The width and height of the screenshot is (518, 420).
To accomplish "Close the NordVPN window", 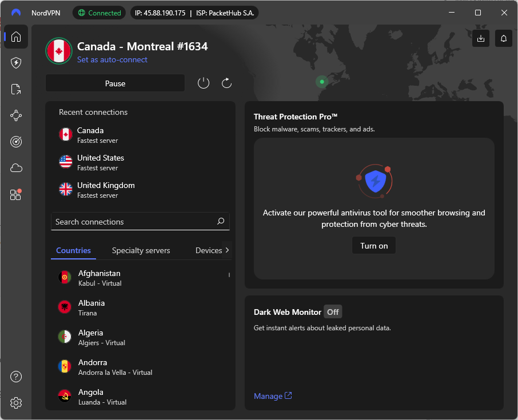I will coord(504,13).
